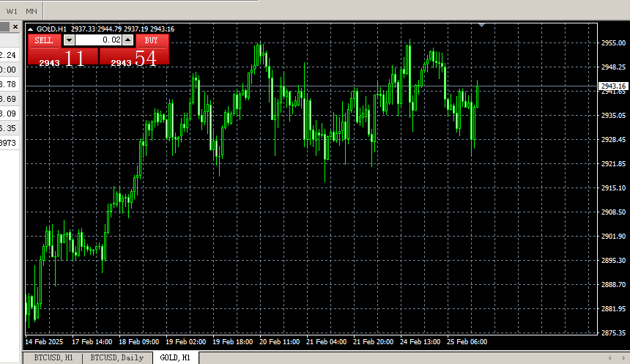Decrease lot volume with down arrow

(x=69, y=40)
